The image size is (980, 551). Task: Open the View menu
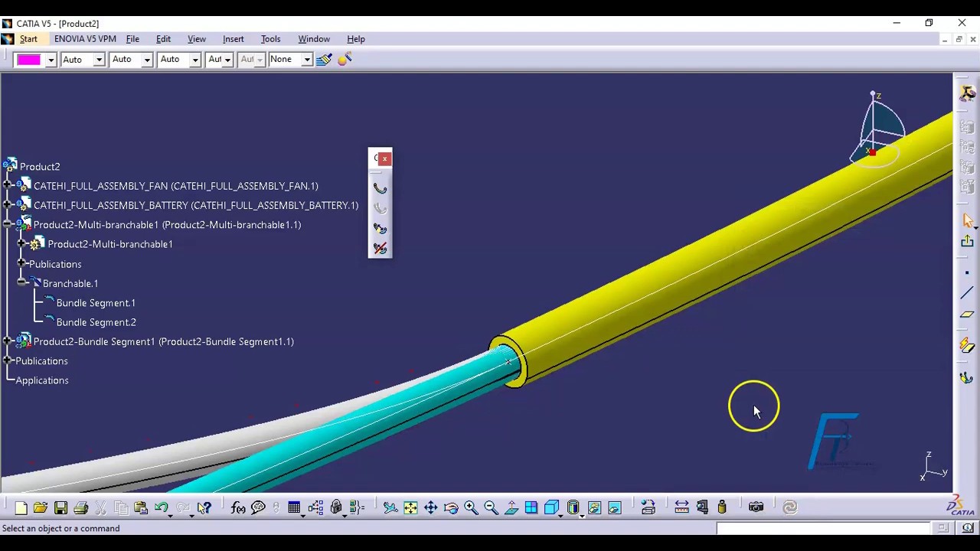coord(197,39)
